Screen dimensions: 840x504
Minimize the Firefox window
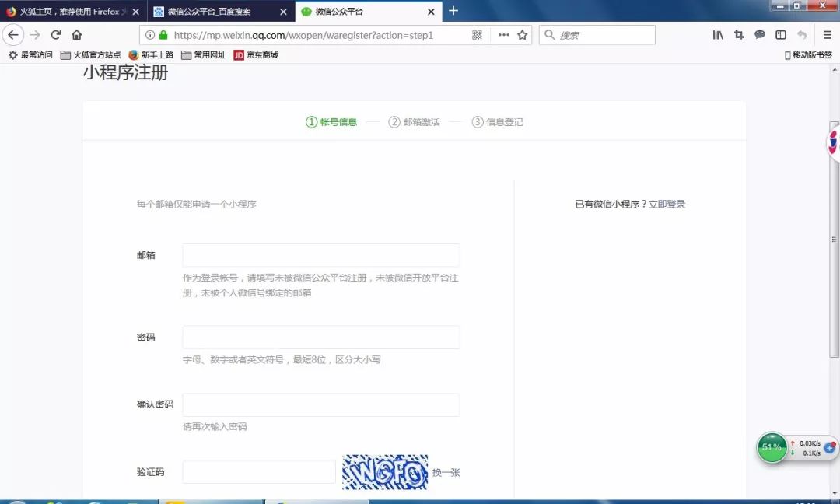coord(780,6)
